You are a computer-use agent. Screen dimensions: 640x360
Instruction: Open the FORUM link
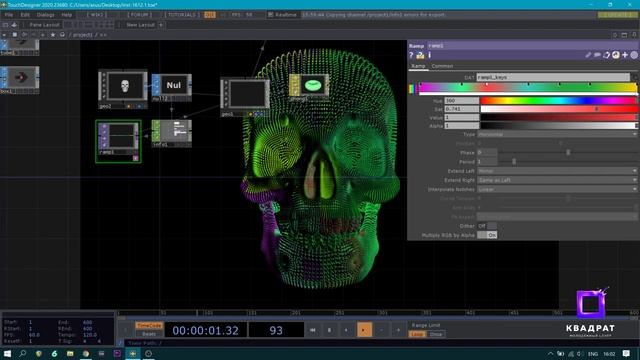tap(139, 15)
